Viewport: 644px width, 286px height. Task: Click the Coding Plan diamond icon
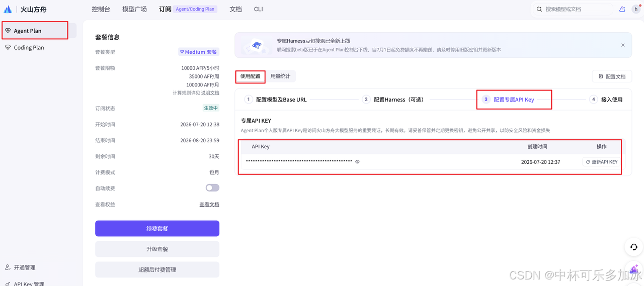[x=8, y=47]
